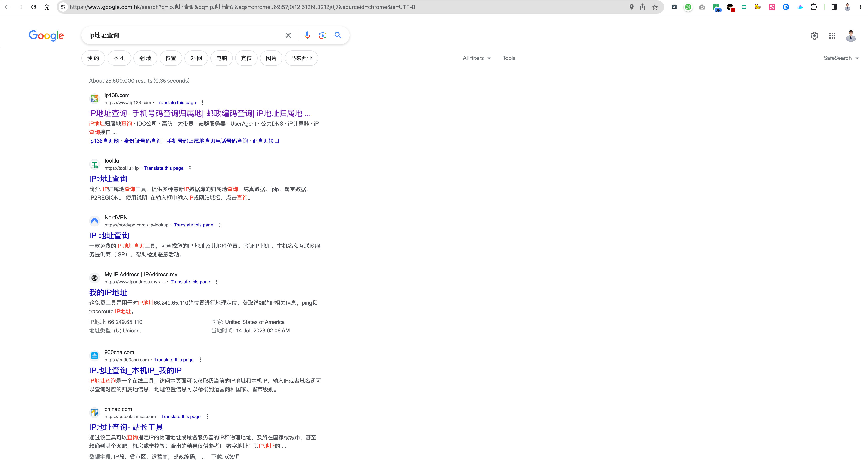Open the Chrome three-dot menu

coord(861,7)
